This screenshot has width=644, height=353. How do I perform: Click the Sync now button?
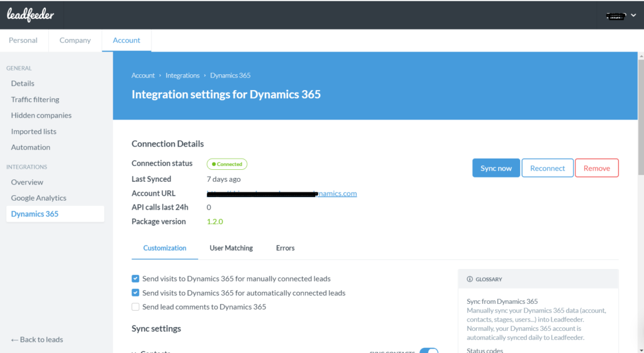[x=496, y=168]
